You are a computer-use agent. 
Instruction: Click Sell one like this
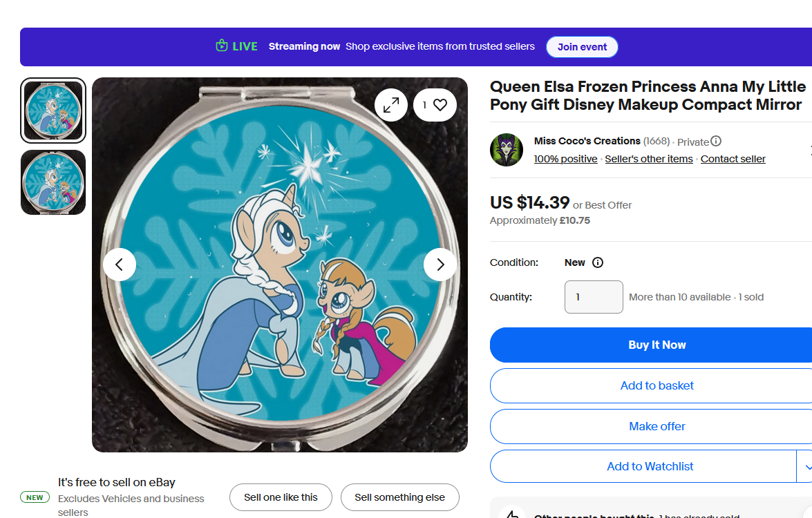(x=281, y=497)
